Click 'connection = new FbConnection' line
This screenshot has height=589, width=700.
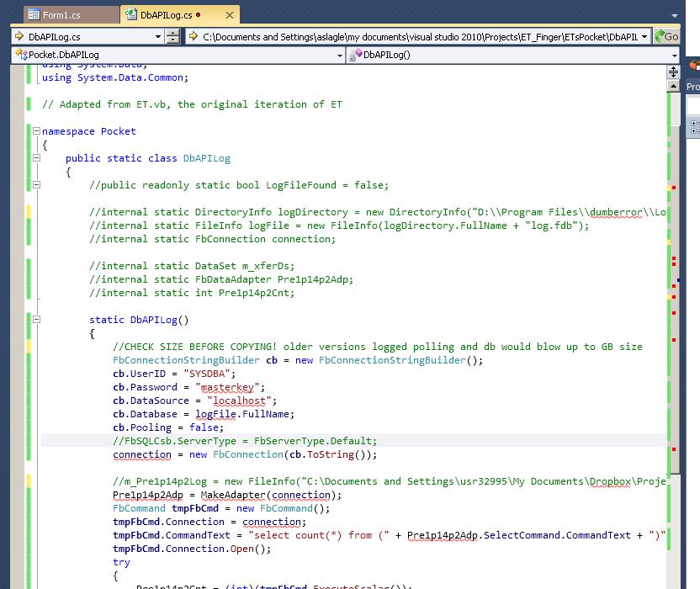pyautogui.click(x=245, y=454)
